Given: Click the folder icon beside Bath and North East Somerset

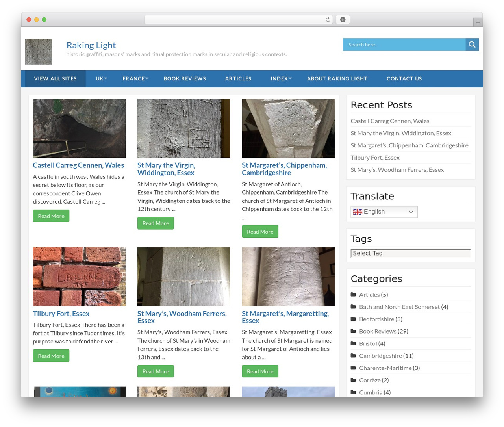Looking at the screenshot, I should pyautogui.click(x=353, y=306).
